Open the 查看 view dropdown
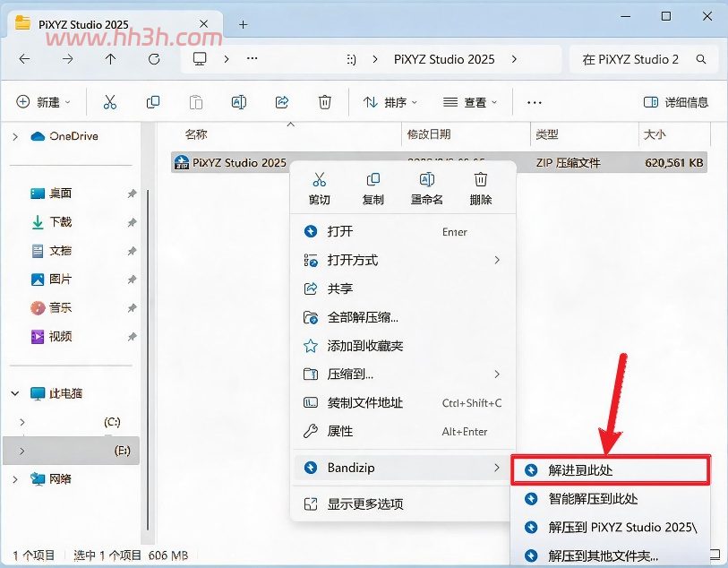This screenshot has height=568, width=728. point(469,102)
